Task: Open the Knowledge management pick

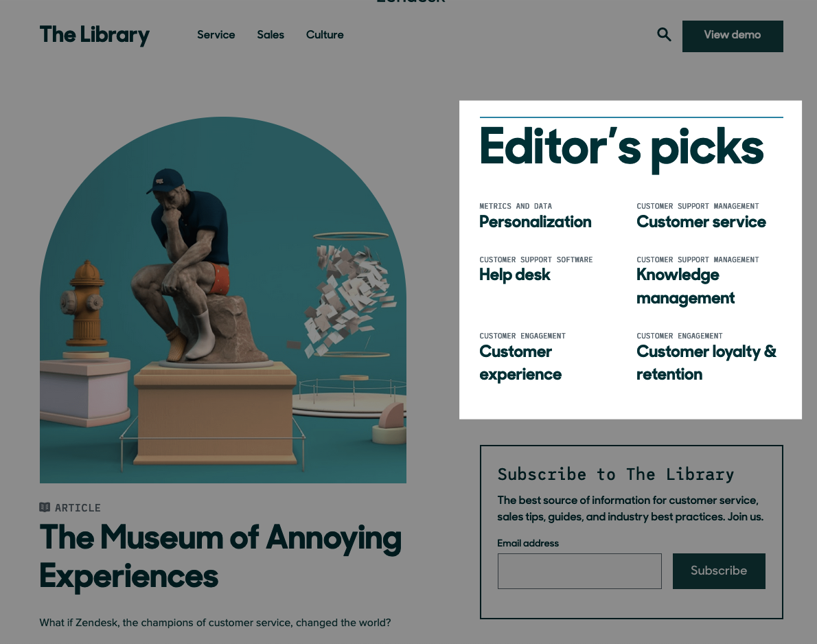Action: [x=685, y=286]
